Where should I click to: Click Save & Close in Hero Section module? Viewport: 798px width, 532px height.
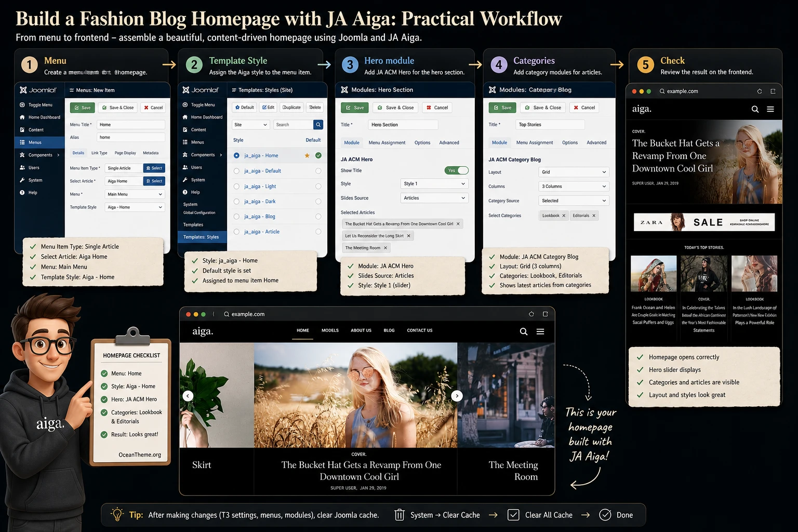(x=395, y=108)
